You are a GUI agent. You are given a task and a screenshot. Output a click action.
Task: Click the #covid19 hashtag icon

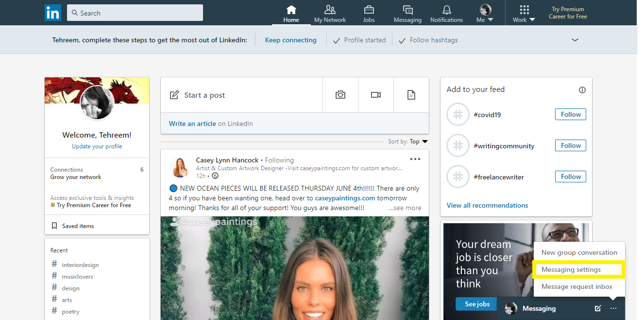(458, 115)
